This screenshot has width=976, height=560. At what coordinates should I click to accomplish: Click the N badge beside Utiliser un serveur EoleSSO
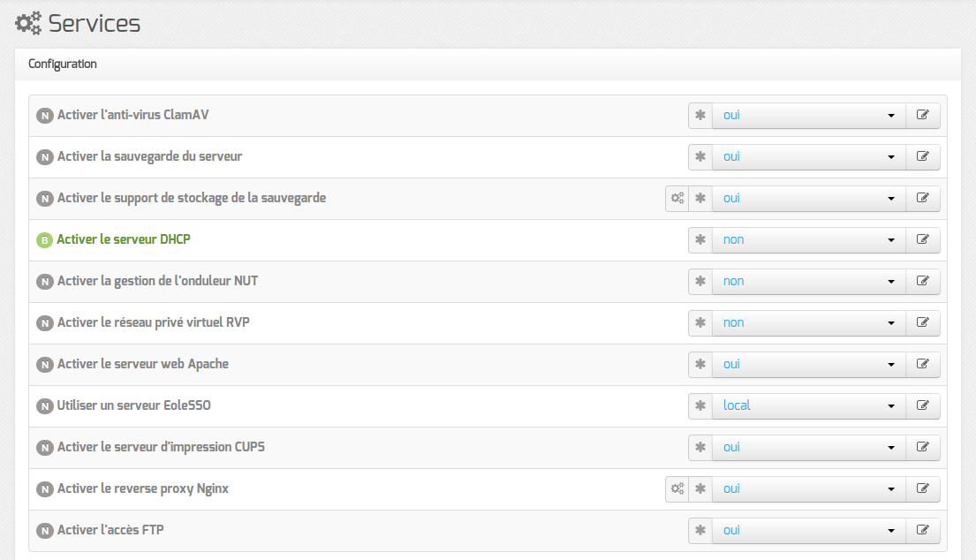(44, 406)
